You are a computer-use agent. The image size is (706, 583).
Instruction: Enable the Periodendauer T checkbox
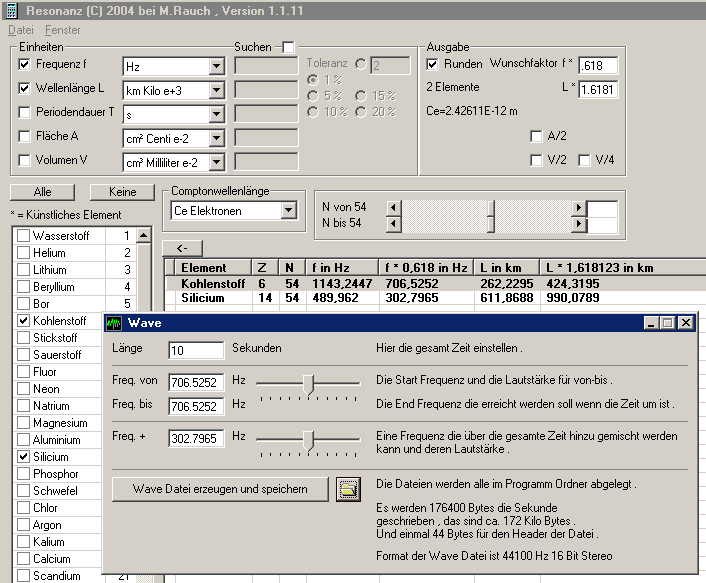click(25, 112)
